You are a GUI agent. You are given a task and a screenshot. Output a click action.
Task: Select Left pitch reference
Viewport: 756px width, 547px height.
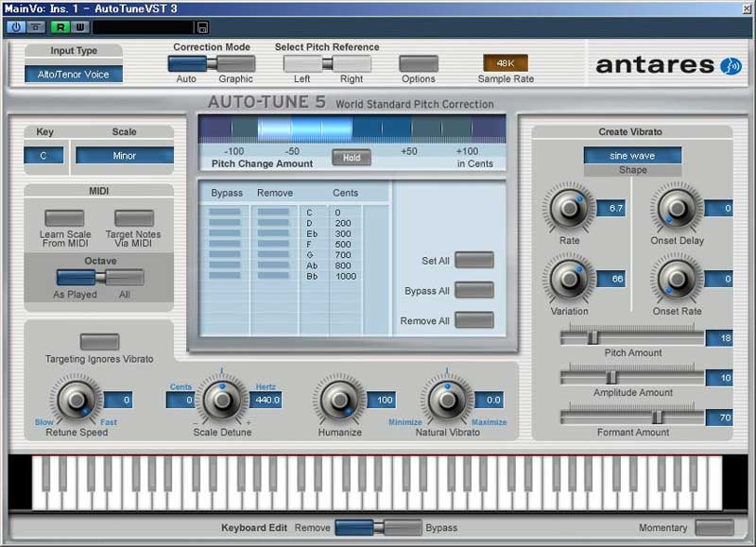click(x=302, y=63)
